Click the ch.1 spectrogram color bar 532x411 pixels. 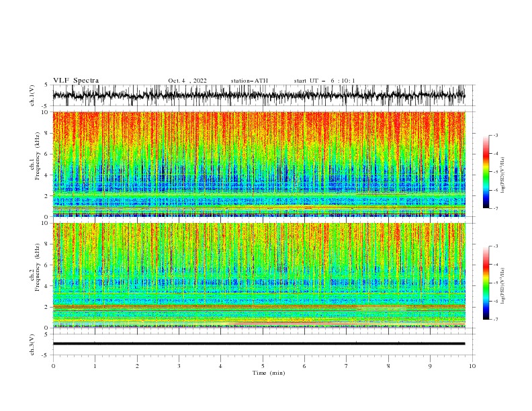(x=486, y=172)
